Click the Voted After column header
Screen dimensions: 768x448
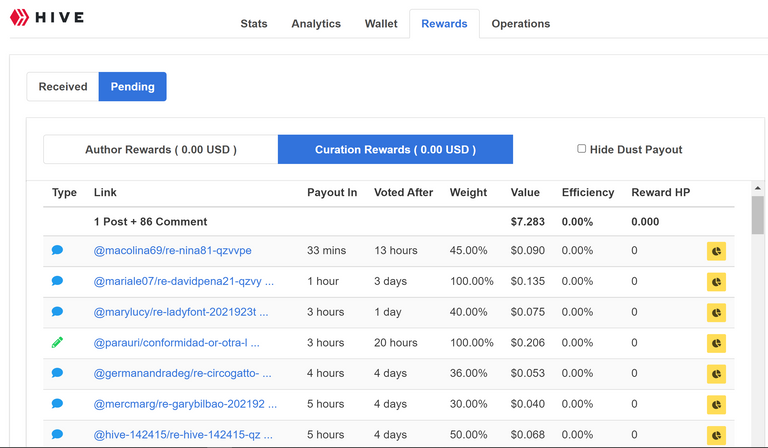404,192
